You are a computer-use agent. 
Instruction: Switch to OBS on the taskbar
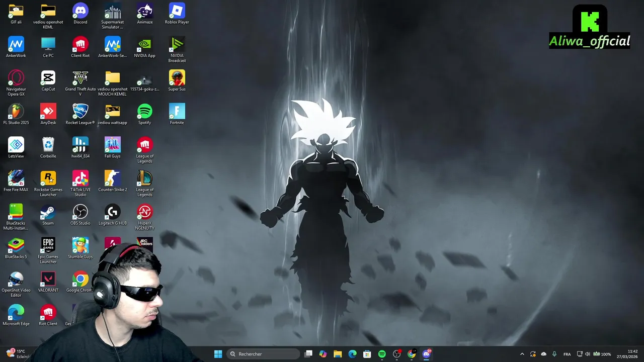point(397,354)
